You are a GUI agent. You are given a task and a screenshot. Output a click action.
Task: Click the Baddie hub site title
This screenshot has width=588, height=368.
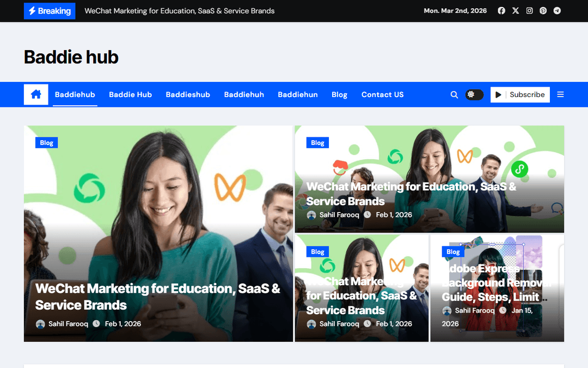point(71,57)
